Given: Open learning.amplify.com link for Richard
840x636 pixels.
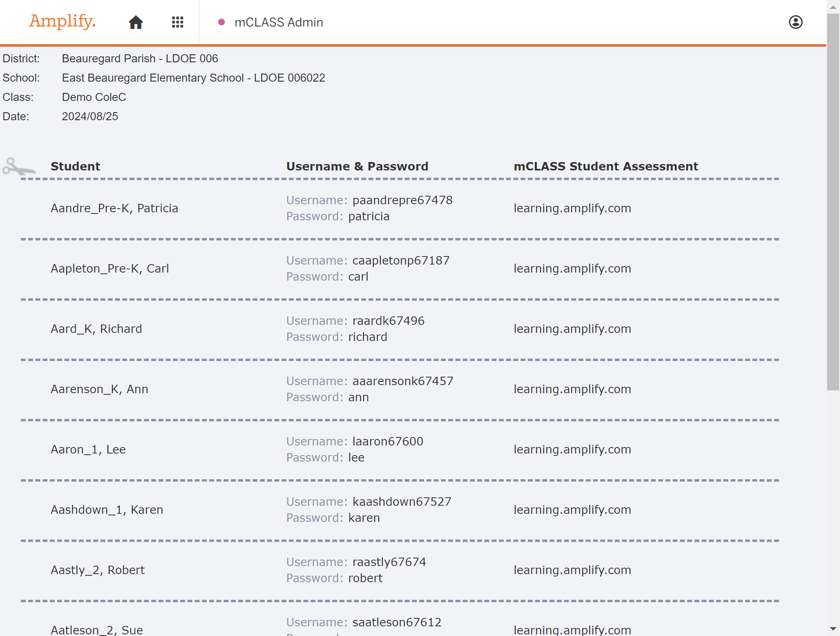Looking at the screenshot, I should click(572, 329).
